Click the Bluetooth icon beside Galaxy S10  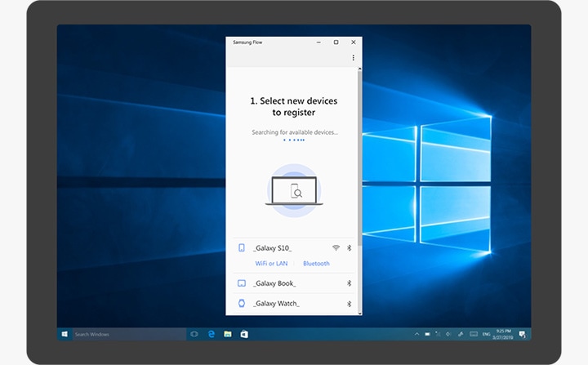349,247
